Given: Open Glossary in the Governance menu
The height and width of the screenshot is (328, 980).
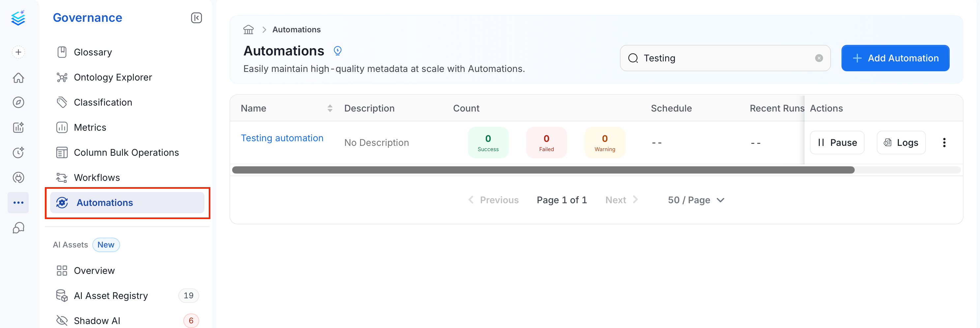Looking at the screenshot, I should coord(93,52).
